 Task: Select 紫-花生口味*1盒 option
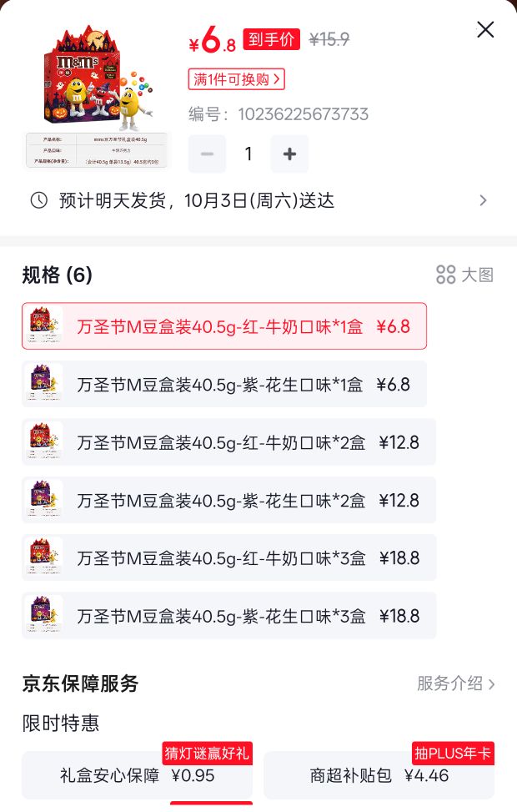(224, 384)
